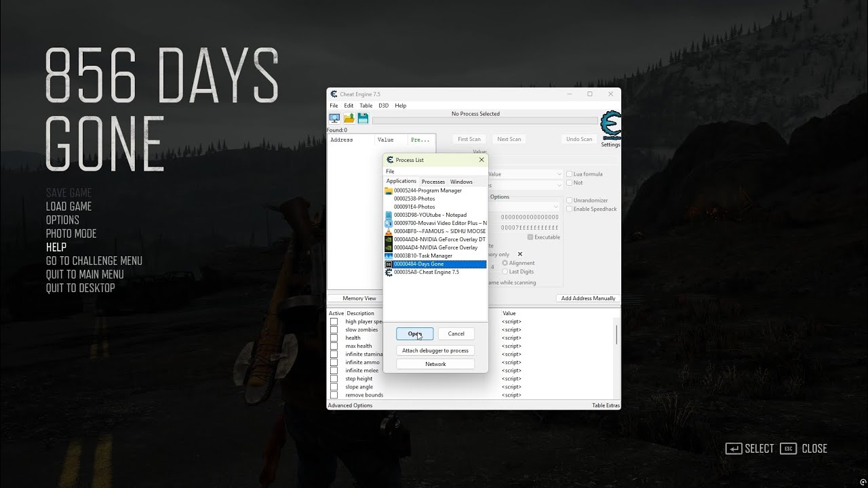Viewport: 868px width, 488px height.
Task: Enable the Unrandomizer checkbox
Action: (569, 201)
